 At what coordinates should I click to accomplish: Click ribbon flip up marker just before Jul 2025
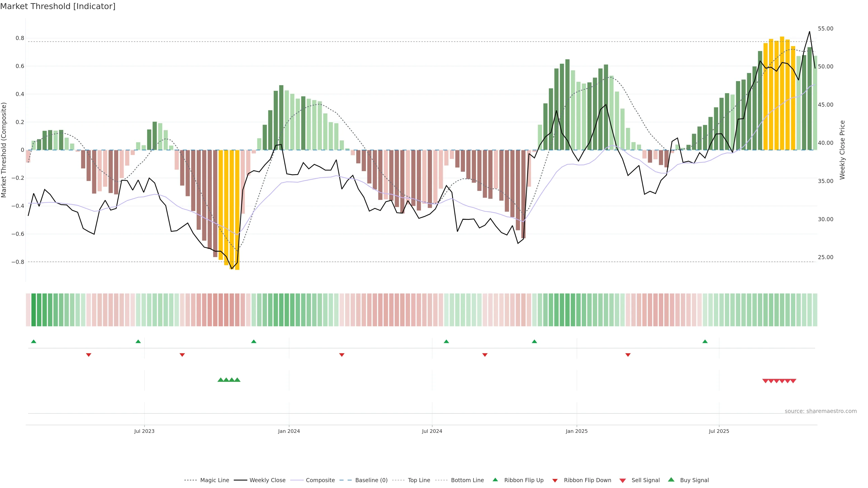[x=705, y=342]
